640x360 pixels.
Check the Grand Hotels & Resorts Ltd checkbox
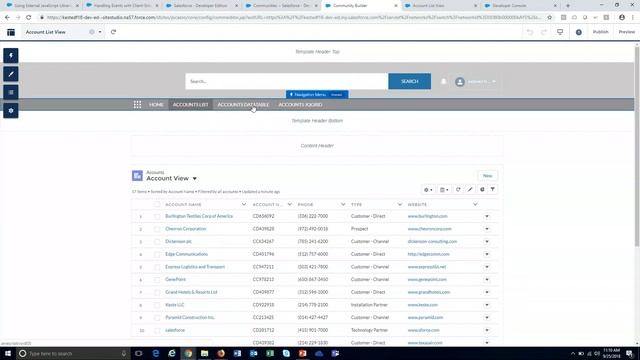coord(157,292)
